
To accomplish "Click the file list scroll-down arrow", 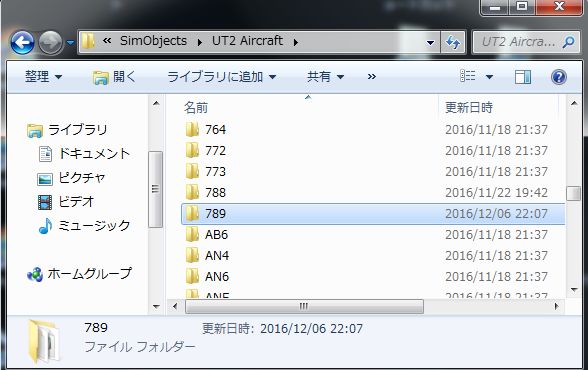I will pyautogui.click(x=574, y=289).
